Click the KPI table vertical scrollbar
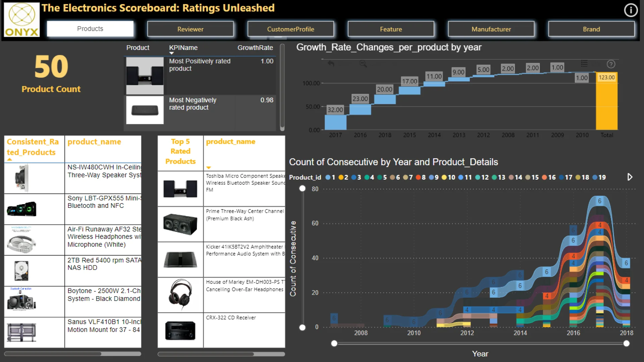 coord(282,87)
